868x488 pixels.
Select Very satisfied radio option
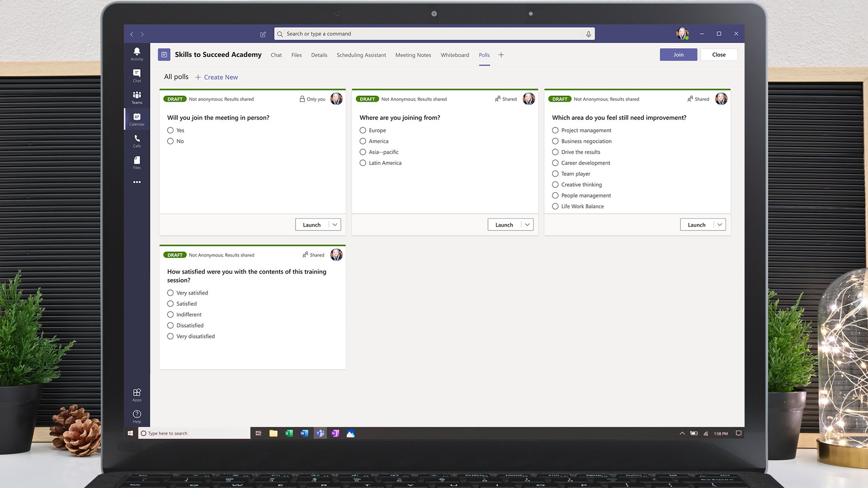tap(170, 293)
